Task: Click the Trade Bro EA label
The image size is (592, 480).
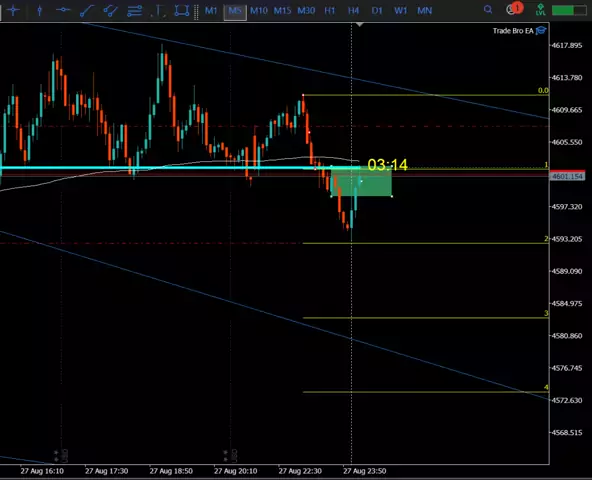Action: pos(513,31)
